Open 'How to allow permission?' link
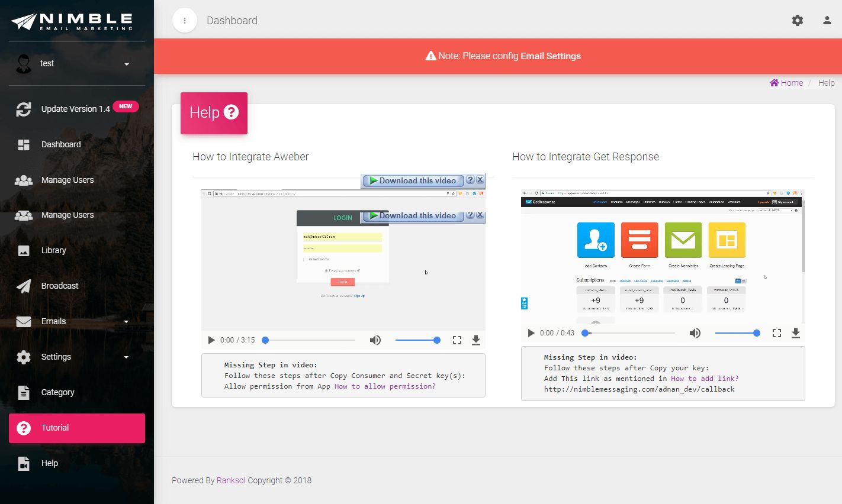Image resolution: width=842 pixels, height=504 pixels. (385, 386)
